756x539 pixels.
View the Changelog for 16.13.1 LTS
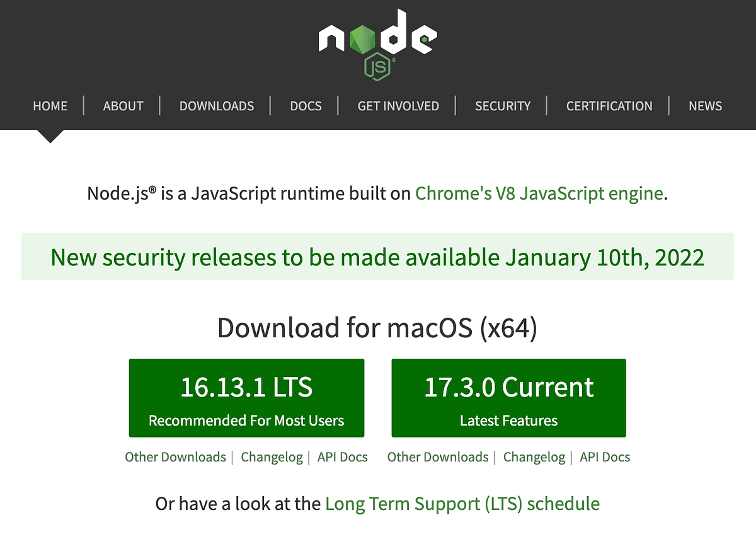click(x=272, y=457)
